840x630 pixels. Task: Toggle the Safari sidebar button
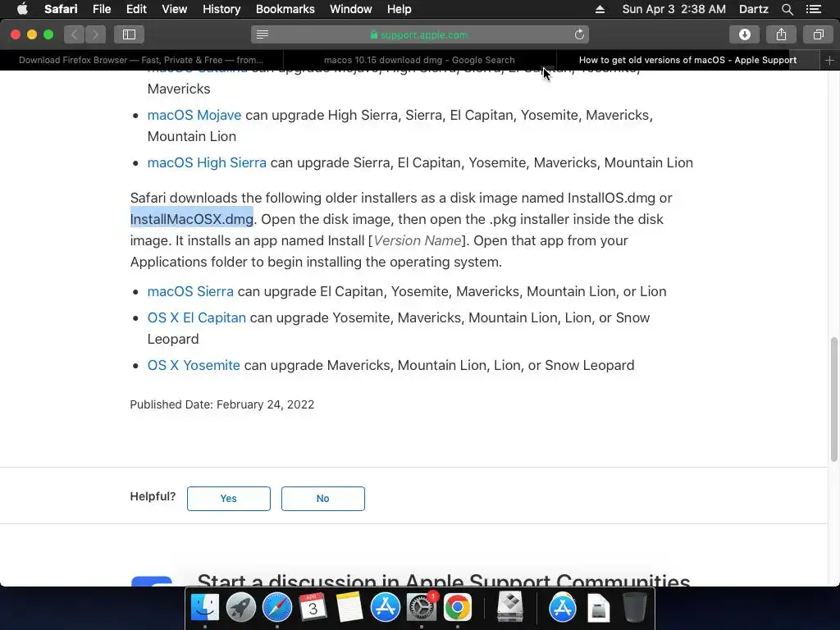pyautogui.click(x=129, y=34)
